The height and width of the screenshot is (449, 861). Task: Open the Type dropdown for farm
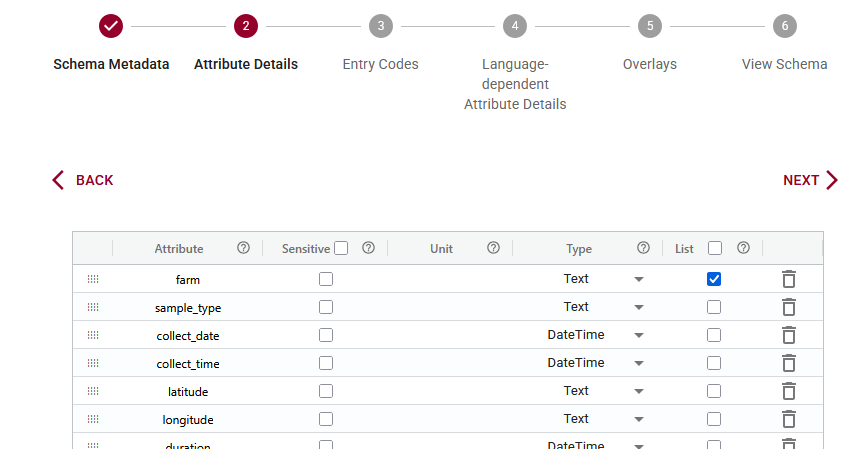639,279
